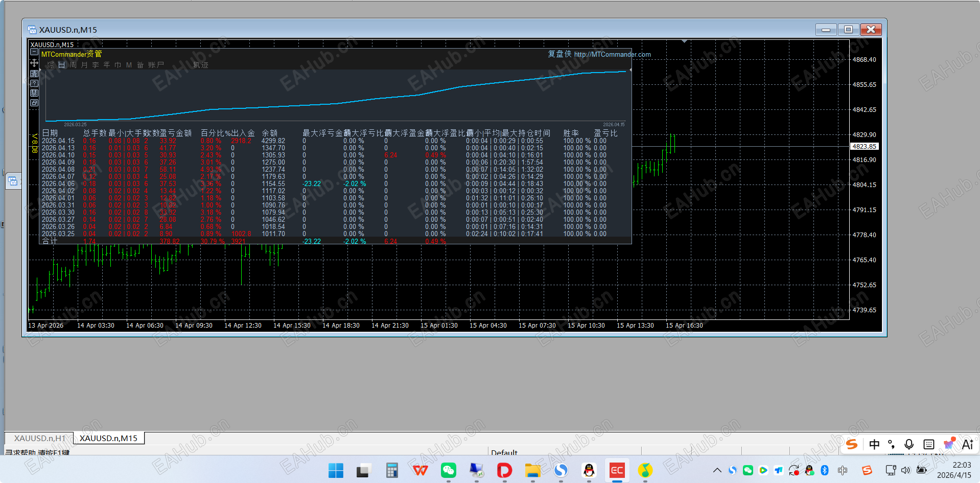Image resolution: width=980 pixels, height=483 pixels.
Task: Open the question mark help icon
Action: tap(34, 83)
